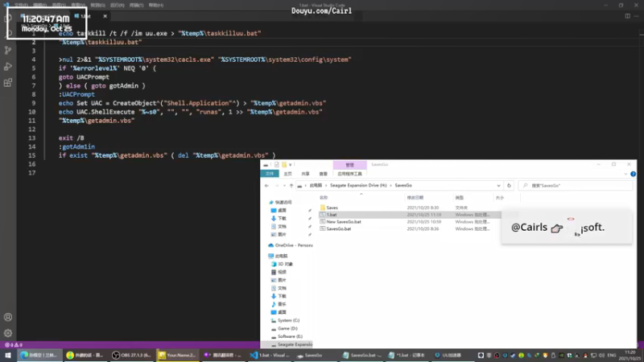Image resolution: width=644 pixels, height=362 pixels.
Task: Select 快速访问 in navigation pane
Action: [x=280, y=202]
